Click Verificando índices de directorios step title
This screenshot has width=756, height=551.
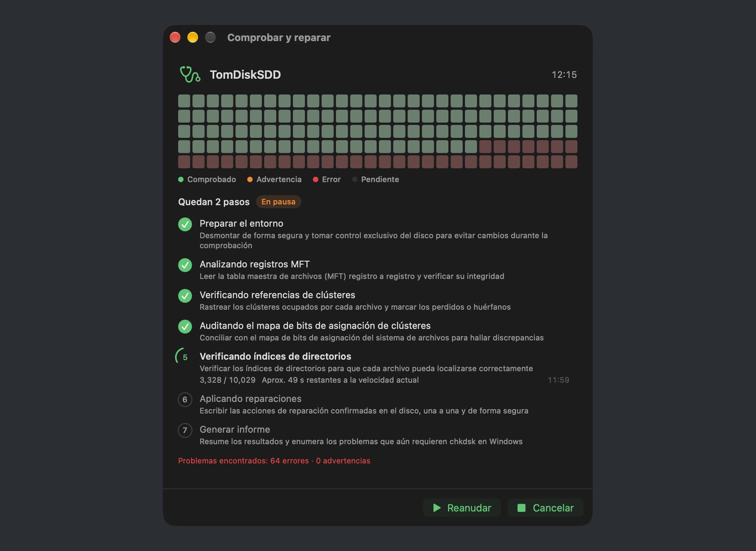275,356
